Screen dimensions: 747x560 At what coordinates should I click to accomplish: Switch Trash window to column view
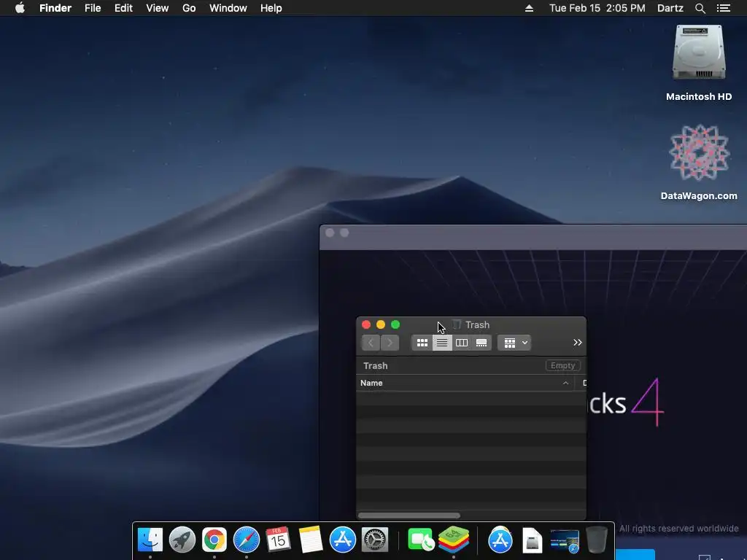coord(462,343)
